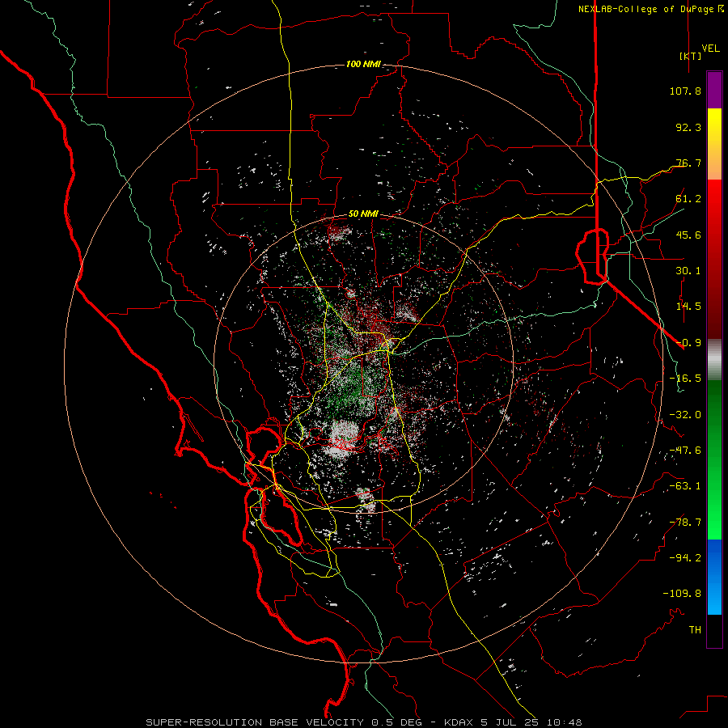Select the -0.9 scale value
This screenshot has height=728, width=728.
(x=688, y=343)
